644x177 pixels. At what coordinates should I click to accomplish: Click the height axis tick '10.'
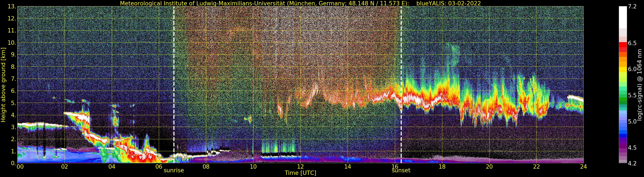(x=12, y=43)
